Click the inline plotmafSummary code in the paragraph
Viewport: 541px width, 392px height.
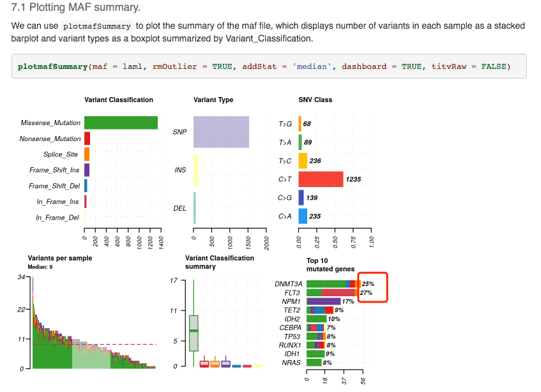pos(97,26)
